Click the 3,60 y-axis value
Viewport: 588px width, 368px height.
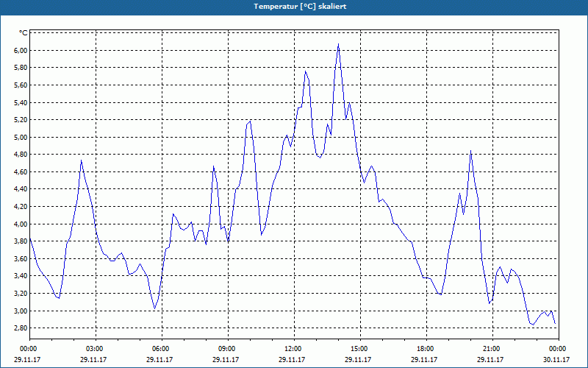point(21,259)
